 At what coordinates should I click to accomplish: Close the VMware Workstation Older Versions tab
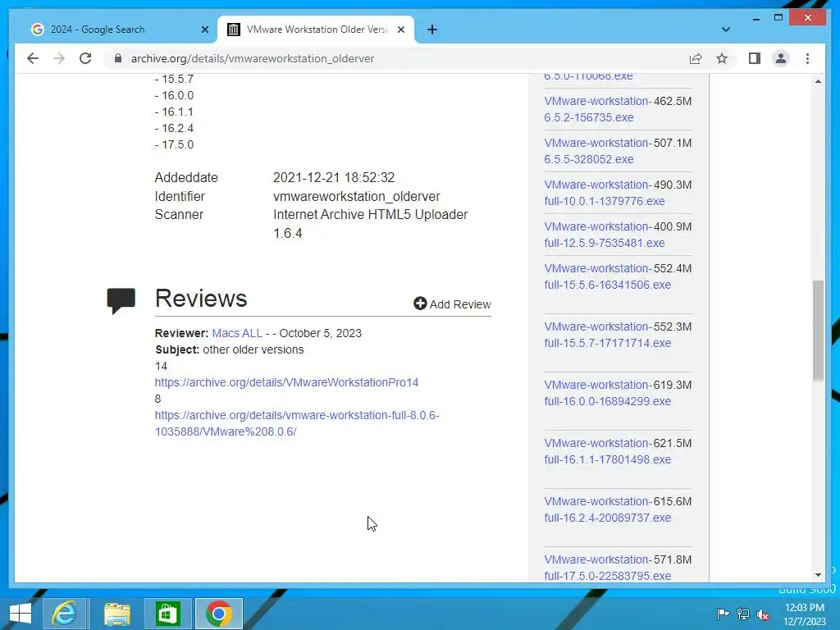[400, 30]
